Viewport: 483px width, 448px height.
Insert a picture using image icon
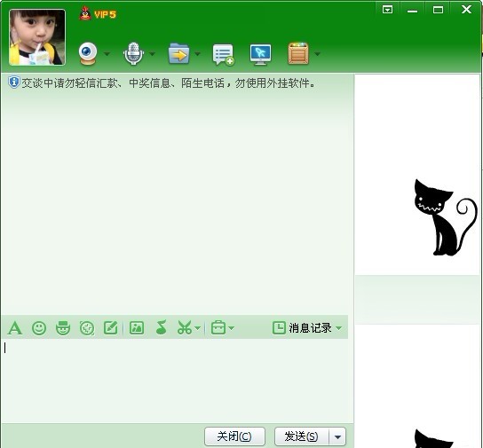click(137, 327)
